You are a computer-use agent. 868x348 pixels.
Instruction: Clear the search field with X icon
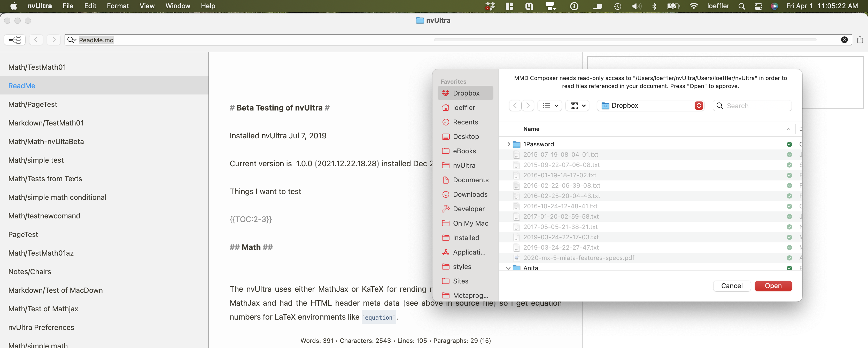pyautogui.click(x=844, y=40)
